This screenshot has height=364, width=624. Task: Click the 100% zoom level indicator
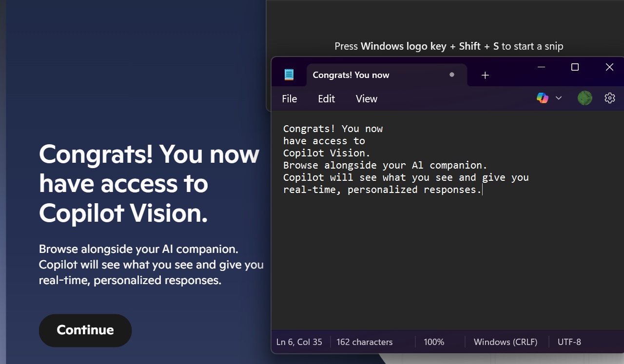click(x=433, y=342)
